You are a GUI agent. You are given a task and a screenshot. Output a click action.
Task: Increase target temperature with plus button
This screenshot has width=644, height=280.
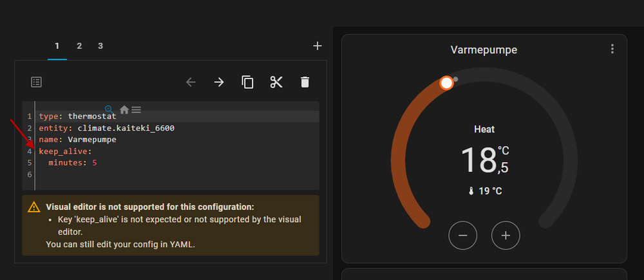[x=506, y=236]
